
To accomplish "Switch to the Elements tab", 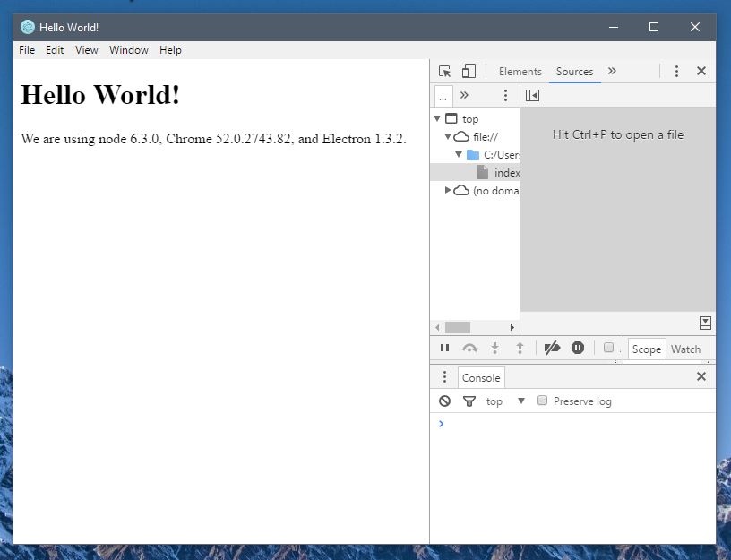I will point(520,72).
